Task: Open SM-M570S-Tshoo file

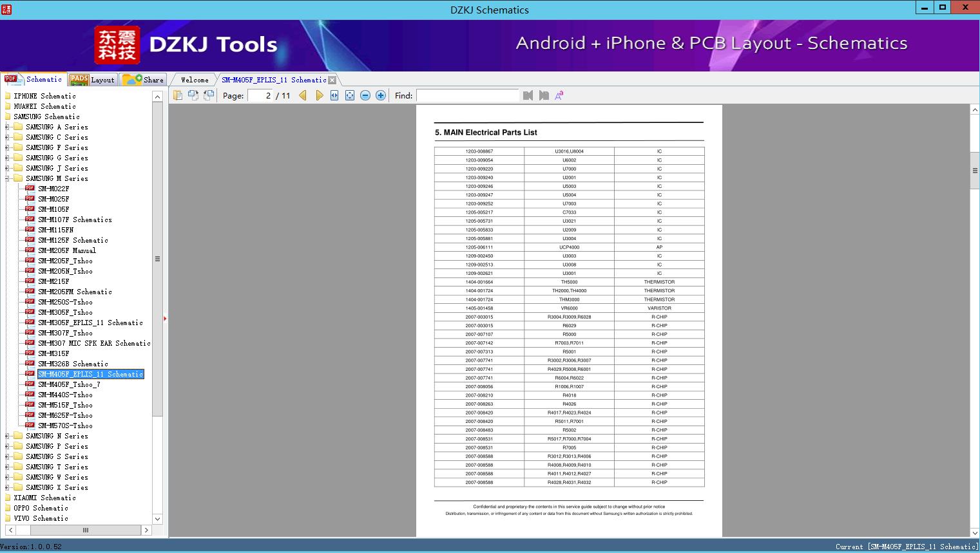Action: (65, 426)
